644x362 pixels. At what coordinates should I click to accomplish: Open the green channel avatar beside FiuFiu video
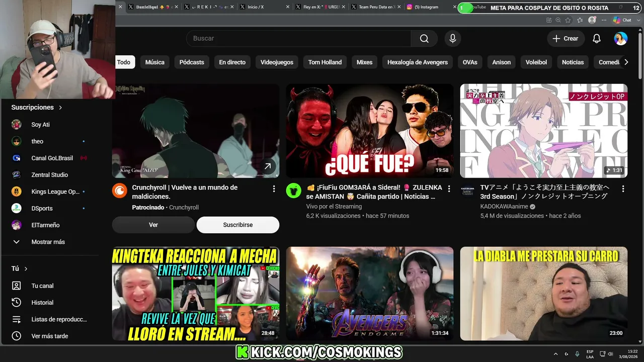(x=294, y=191)
